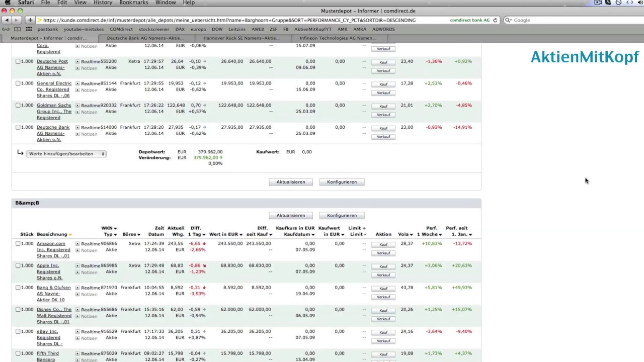Screen dimensions: 644x362
Task: Open Notizen icon for Amazon.com
Action: coord(77,250)
